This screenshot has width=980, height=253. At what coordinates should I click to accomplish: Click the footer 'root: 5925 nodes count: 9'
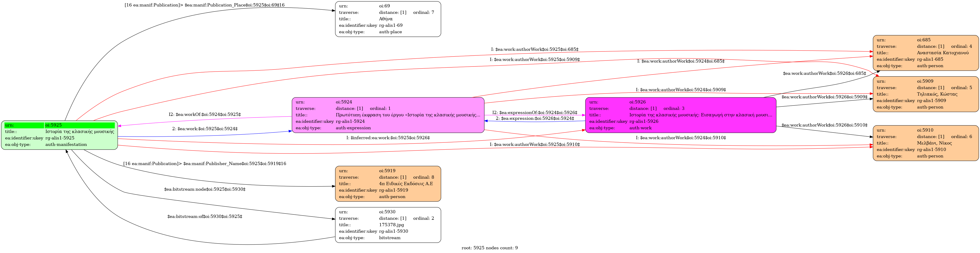490,248
